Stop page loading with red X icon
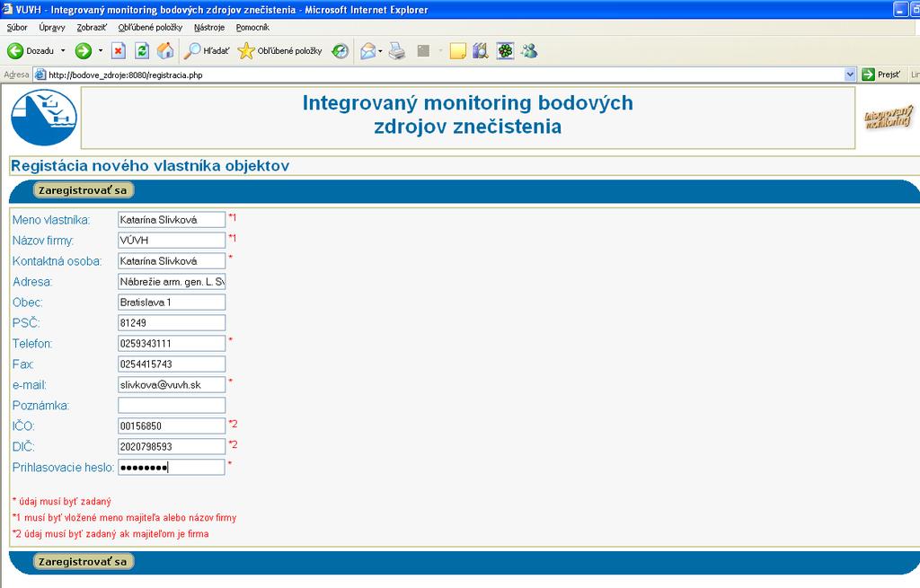The height and width of the screenshot is (588, 920). pos(119,51)
